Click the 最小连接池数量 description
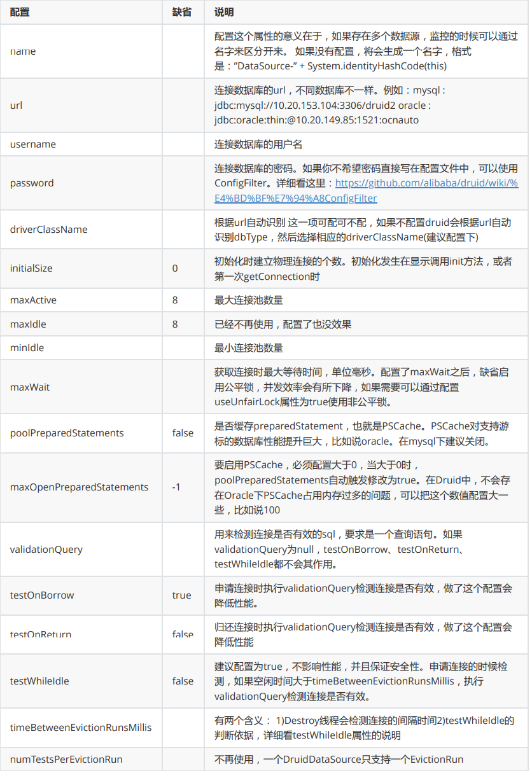532x771 pixels. 249,348
